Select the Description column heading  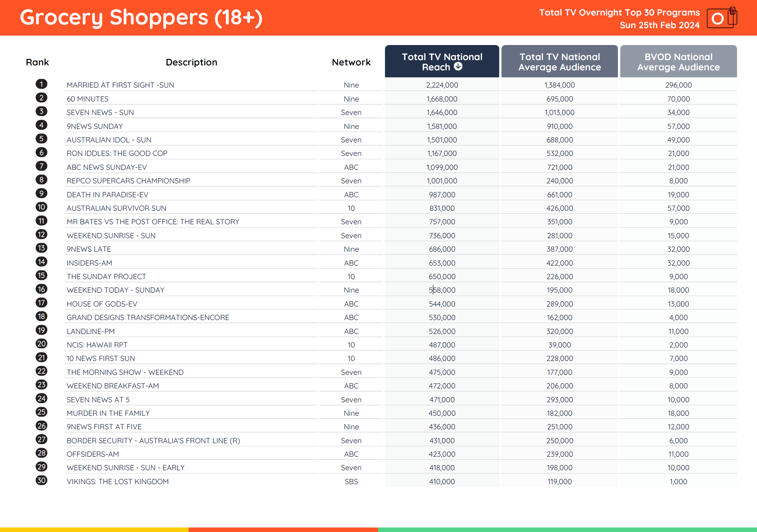tap(191, 62)
